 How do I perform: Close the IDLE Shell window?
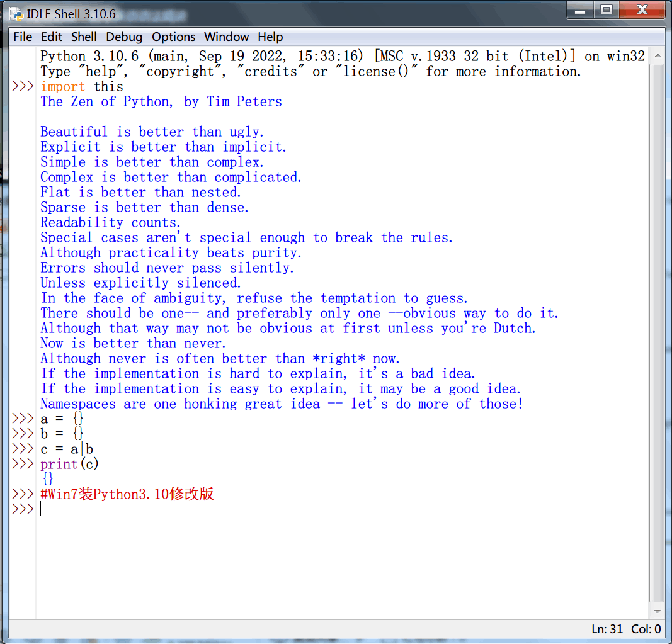[642, 10]
